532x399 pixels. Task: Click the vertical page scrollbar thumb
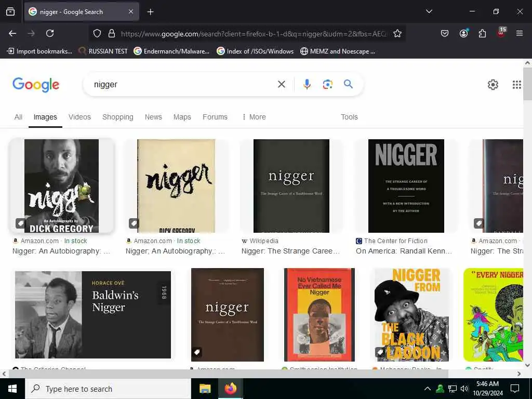point(527,84)
